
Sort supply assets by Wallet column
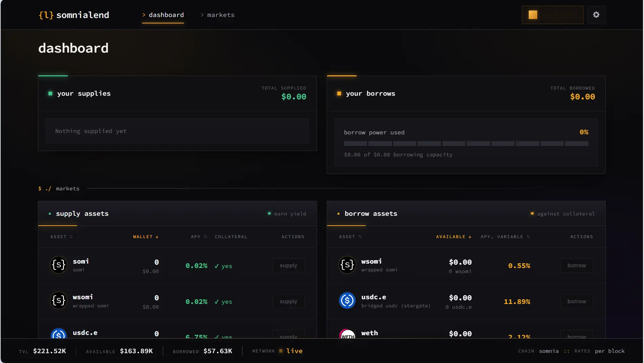(x=146, y=237)
